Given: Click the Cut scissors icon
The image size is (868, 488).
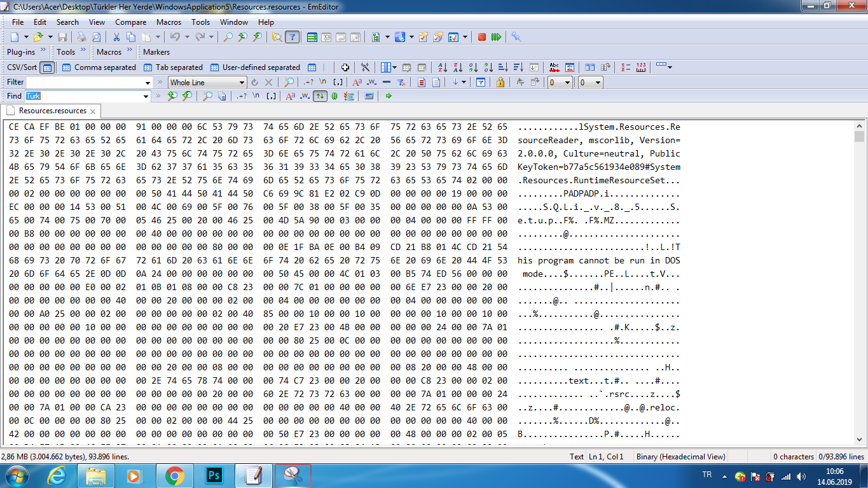Looking at the screenshot, I should click(x=116, y=38).
